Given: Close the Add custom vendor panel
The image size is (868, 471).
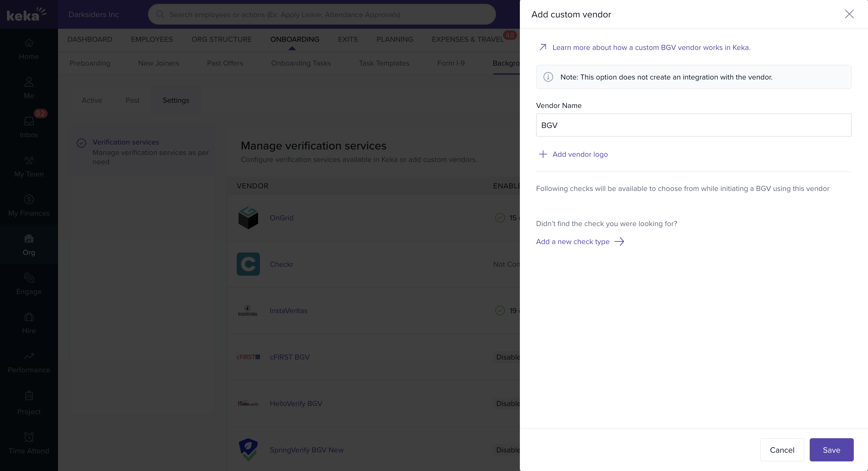Looking at the screenshot, I should (x=849, y=14).
